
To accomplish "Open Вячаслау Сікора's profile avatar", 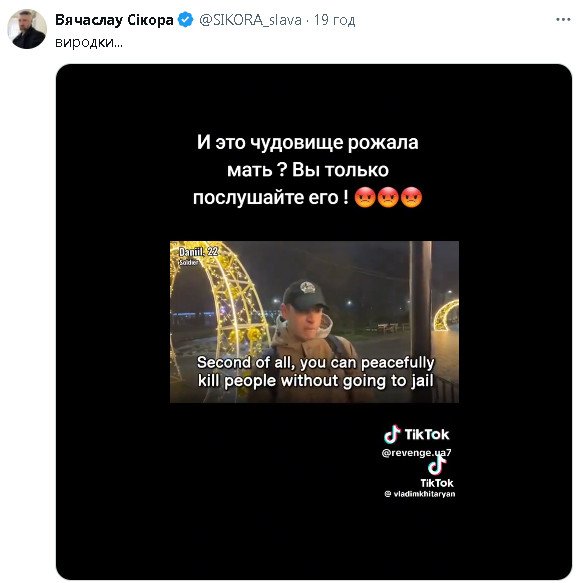I will [x=27, y=29].
